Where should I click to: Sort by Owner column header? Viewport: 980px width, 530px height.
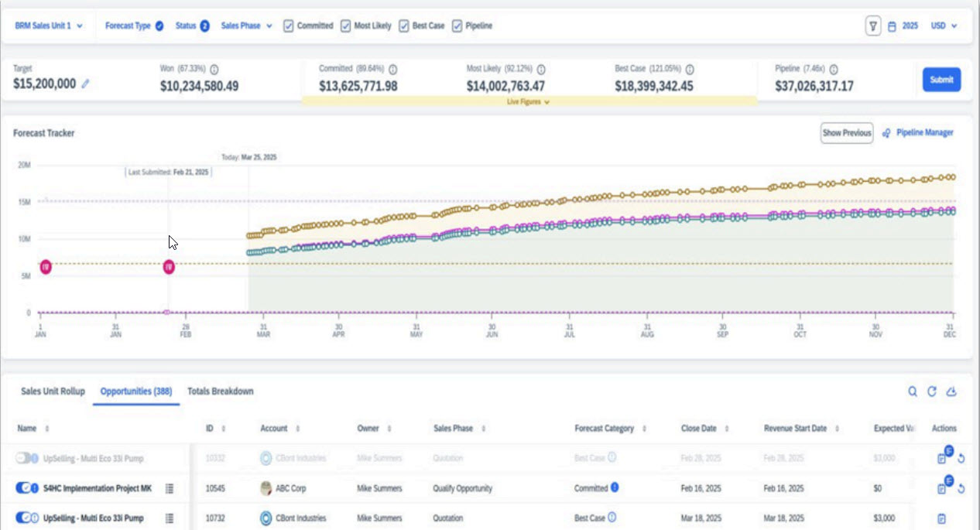click(x=373, y=428)
